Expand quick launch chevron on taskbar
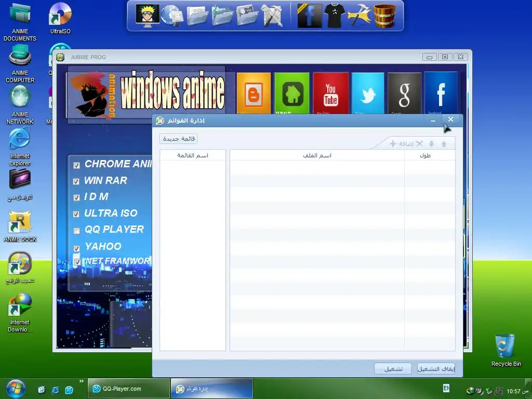The width and height of the screenshot is (532, 399). click(x=82, y=381)
